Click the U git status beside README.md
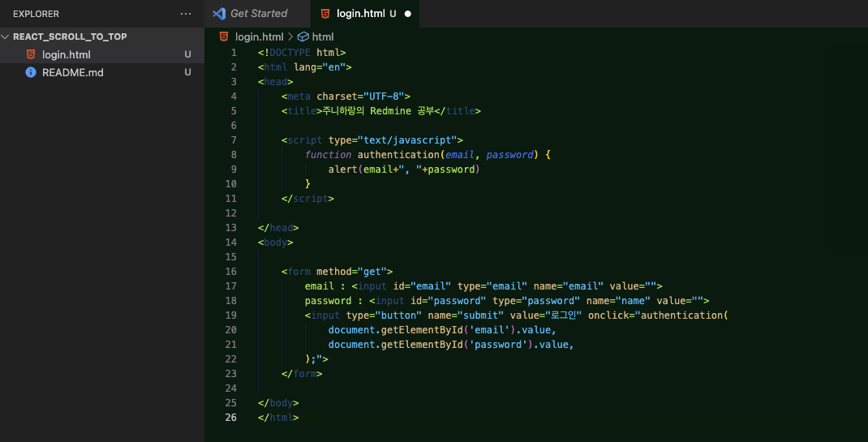Viewport: 868px width, 442px height. point(187,72)
